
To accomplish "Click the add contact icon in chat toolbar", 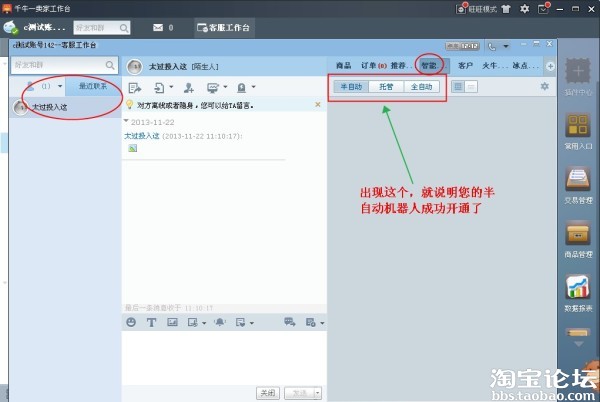I will pos(187,88).
